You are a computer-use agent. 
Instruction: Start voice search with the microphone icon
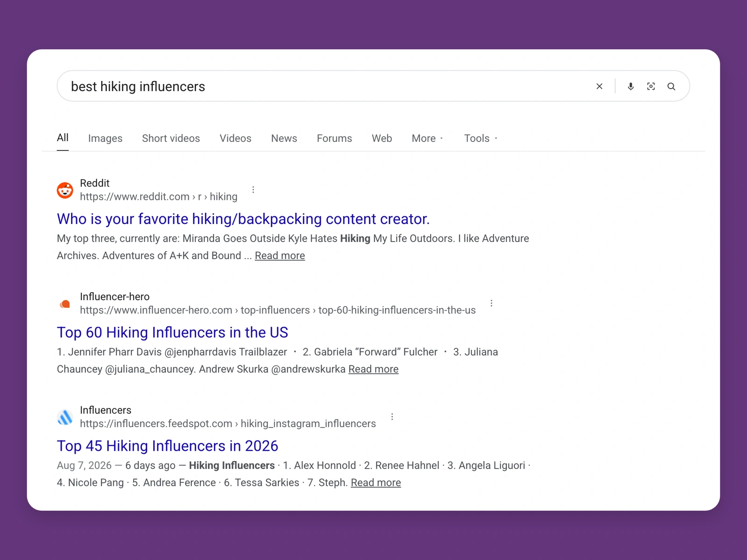click(631, 86)
